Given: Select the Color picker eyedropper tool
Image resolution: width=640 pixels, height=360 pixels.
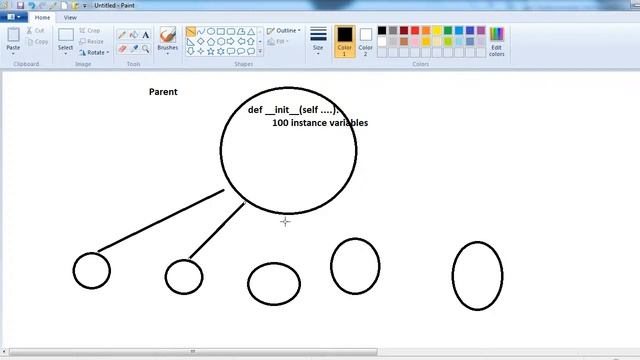Looking at the screenshot, I should (134, 49).
